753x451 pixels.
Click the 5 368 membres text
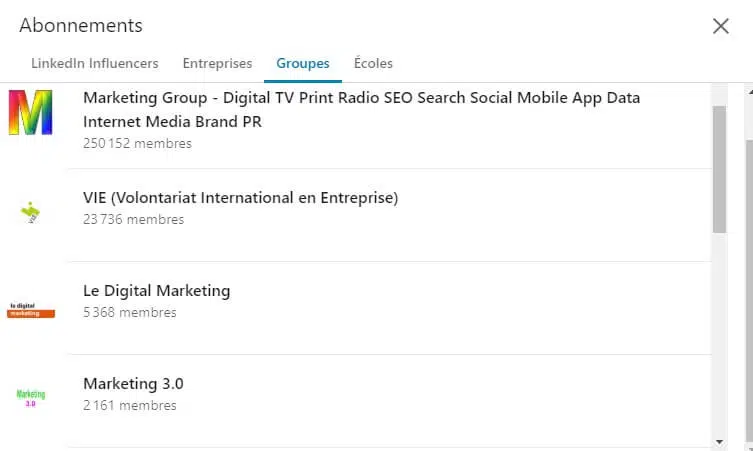click(x=129, y=312)
